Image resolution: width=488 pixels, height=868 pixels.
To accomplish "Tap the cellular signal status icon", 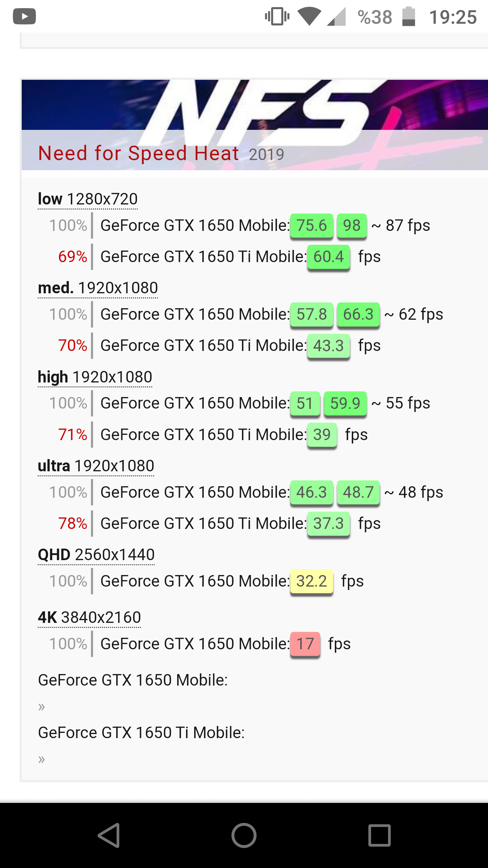I will (336, 16).
